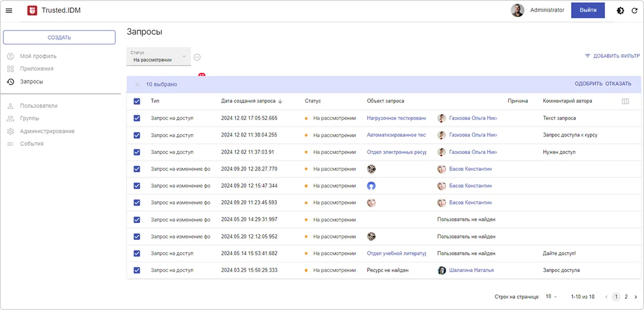644x310 pixels.
Task: Toggle the dark/light theme icon
Action: (x=620, y=11)
